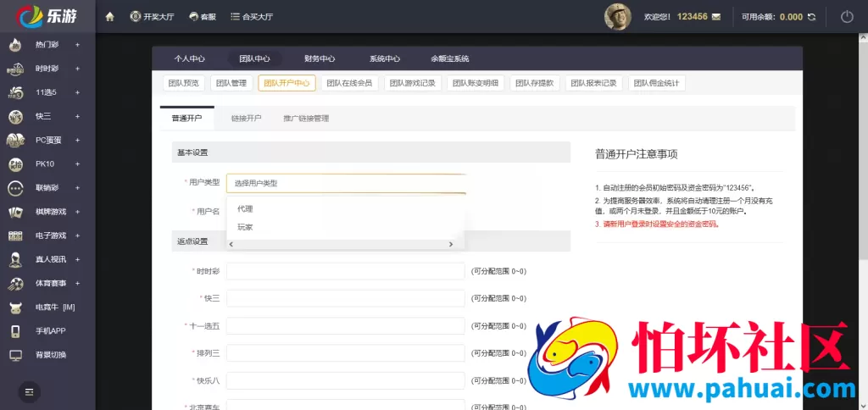Open 电竞牛 [IM] entry
The image size is (868, 410).
pyautogui.click(x=55, y=307)
